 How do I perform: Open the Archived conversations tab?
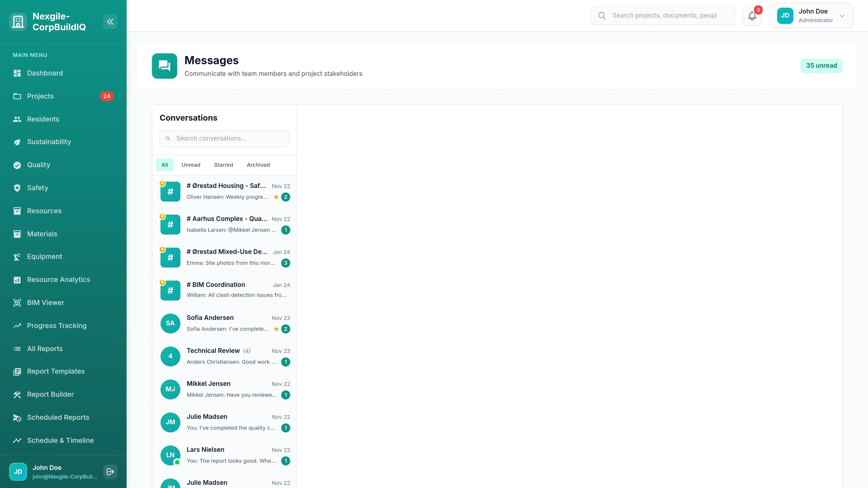pyautogui.click(x=258, y=165)
